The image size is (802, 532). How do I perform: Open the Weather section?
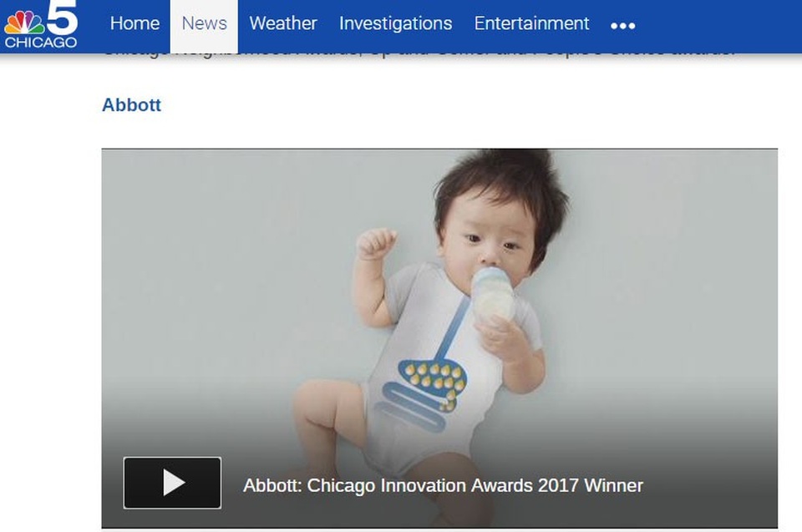click(283, 23)
